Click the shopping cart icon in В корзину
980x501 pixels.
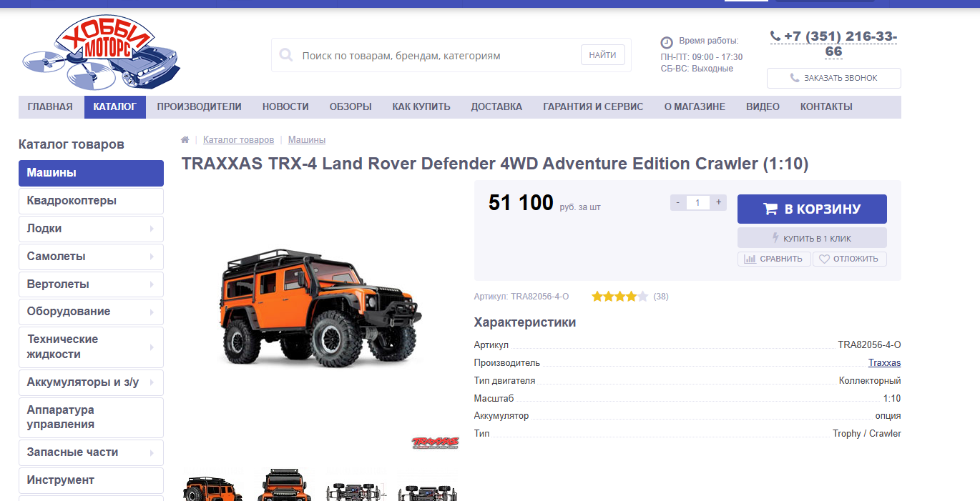pos(770,209)
